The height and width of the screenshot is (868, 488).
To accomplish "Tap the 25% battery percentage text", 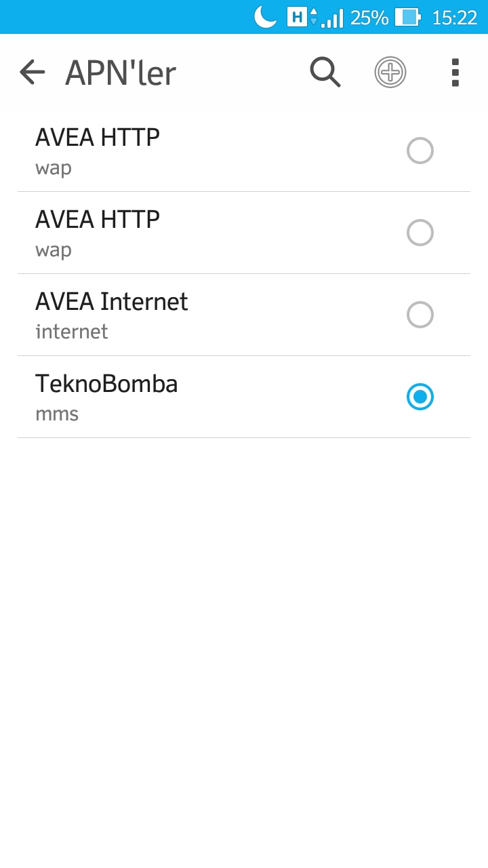I will pyautogui.click(x=369, y=17).
